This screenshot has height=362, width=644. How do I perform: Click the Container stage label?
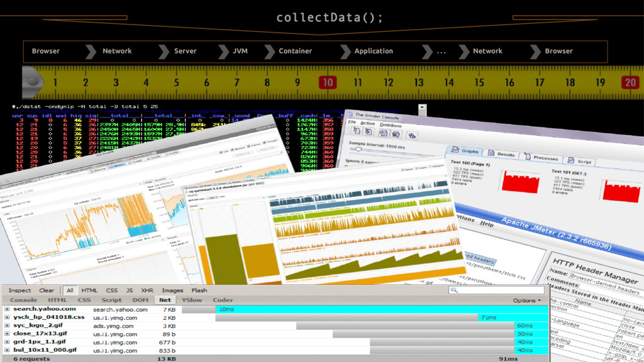click(x=296, y=51)
